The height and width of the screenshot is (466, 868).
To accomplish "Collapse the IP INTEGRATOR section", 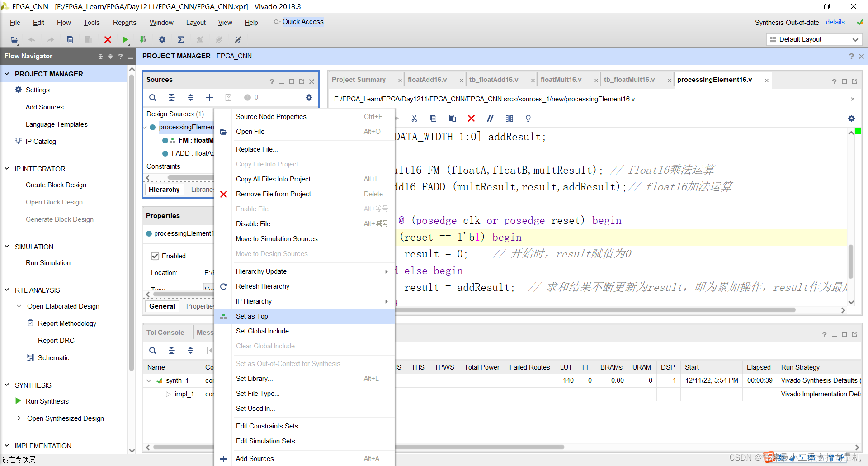I will click(7, 169).
